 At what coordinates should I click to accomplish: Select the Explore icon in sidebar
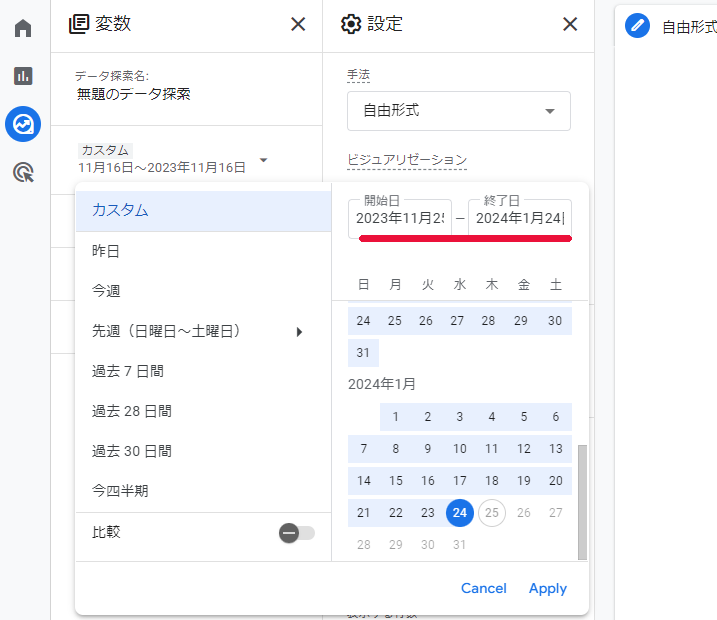(23, 124)
